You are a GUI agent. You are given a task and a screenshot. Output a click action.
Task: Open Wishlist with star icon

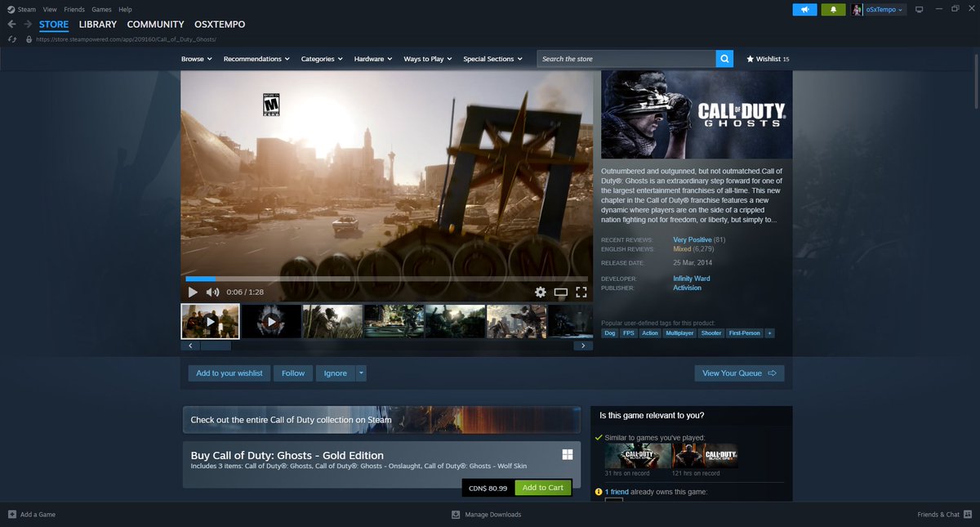pyautogui.click(x=768, y=59)
